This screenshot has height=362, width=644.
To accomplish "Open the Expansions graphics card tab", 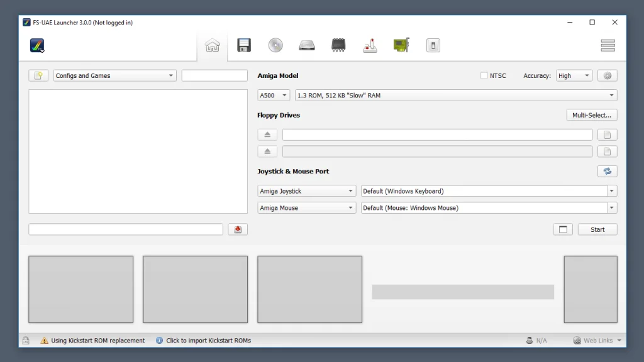I will click(401, 45).
